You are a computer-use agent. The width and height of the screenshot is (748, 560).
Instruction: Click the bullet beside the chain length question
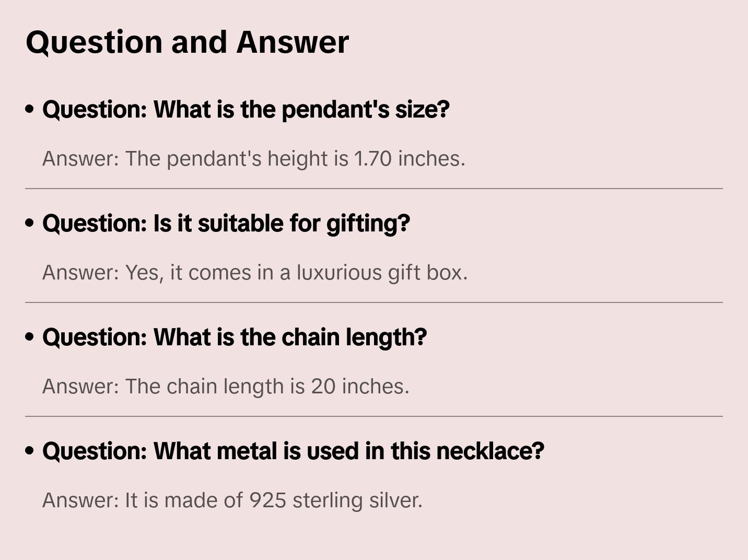[30, 337]
